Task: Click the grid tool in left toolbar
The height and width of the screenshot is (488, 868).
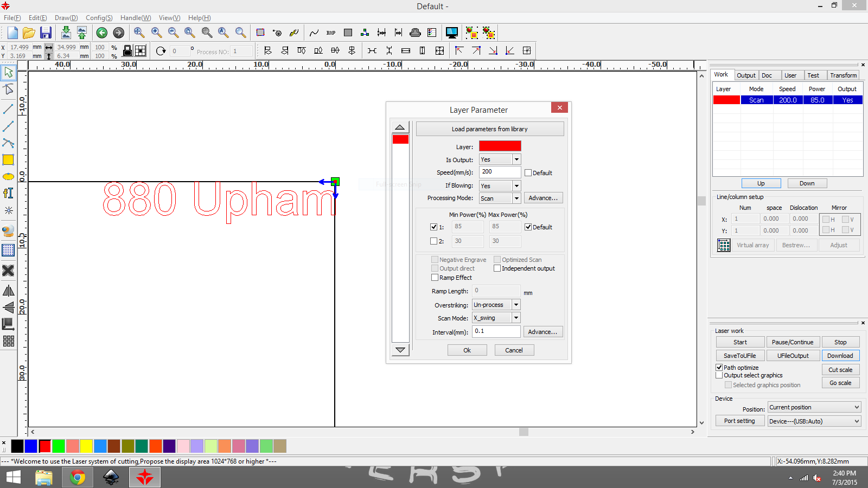Action: (9, 250)
